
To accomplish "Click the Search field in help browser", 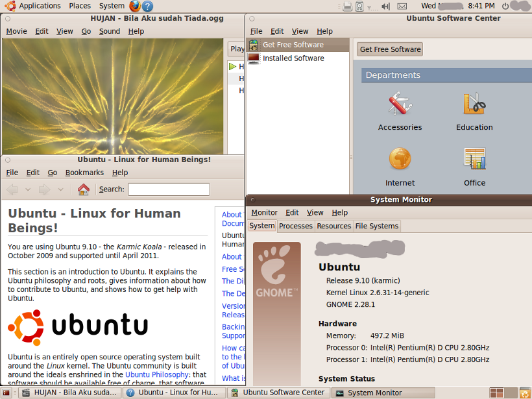I will point(169,189).
